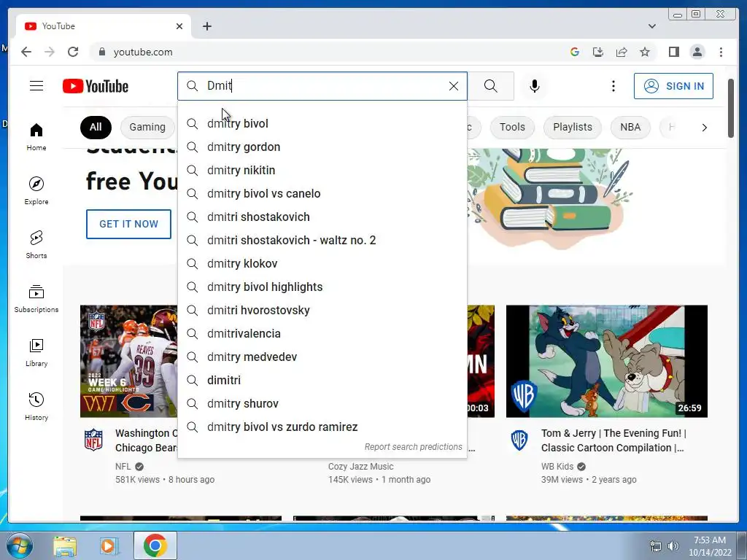Select the Tools filter chip
The height and width of the screenshot is (560, 747).
click(x=512, y=127)
